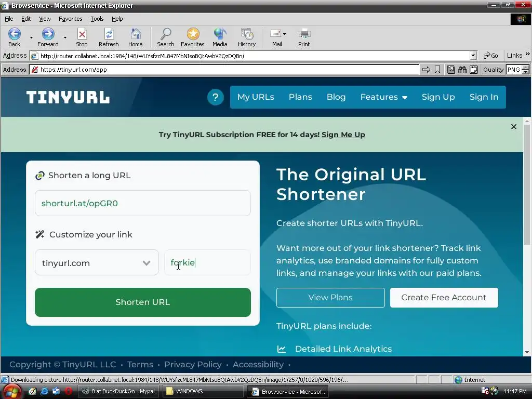The width and height of the screenshot is (532, 399).
Task: Click Create Free Account button
Action: pos(444,298)
